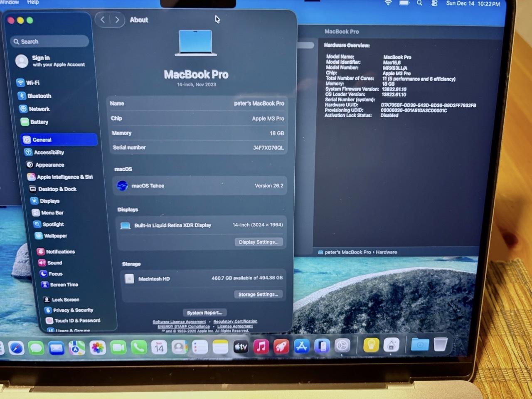Open the Regulatory Certification link
The width and height of the screenshot is (532, 399).
pyautogui.click(x=235, y=321)
